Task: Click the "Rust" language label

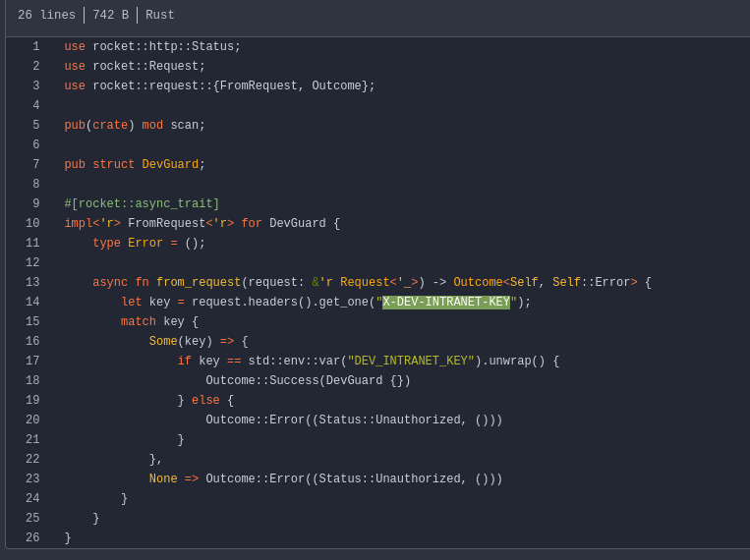Action: [159, 16]
